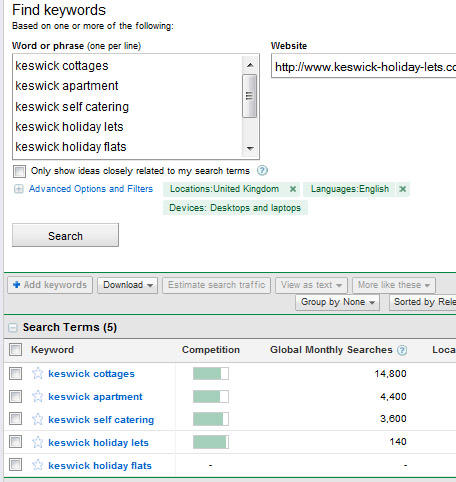Click the 14,800 searches value
Screen dimensions: 456x482
390,373
